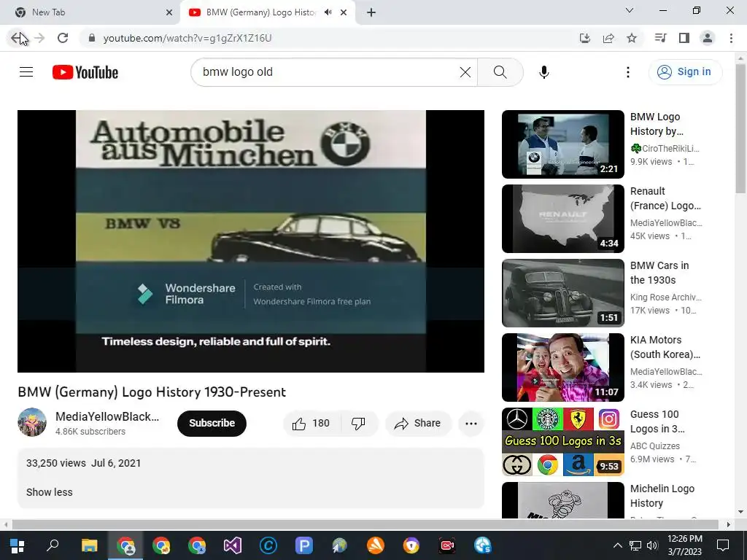
Task: Open the YouTube hamburger guide menu
Action: click(x=26, y=72)
